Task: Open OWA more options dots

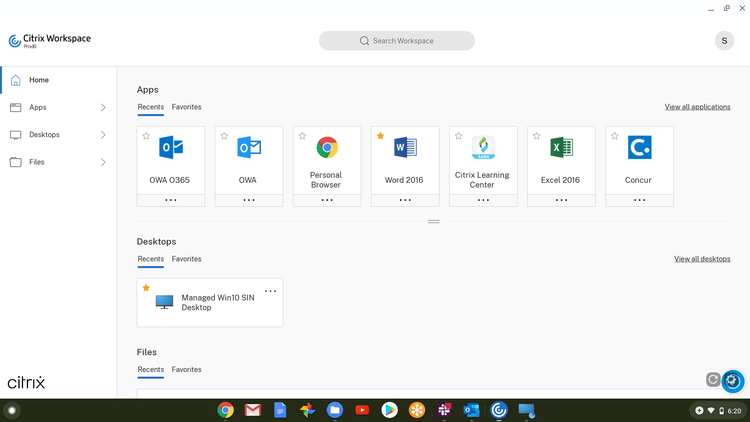Action: click(249, 200)
